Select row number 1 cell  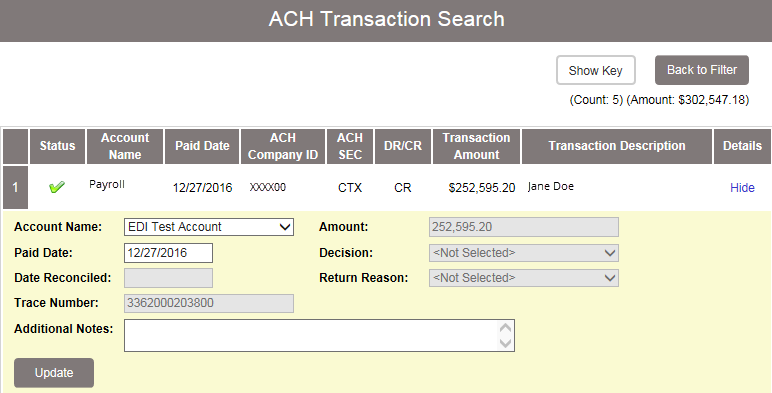pyautogui.click(x=15, y=188)
